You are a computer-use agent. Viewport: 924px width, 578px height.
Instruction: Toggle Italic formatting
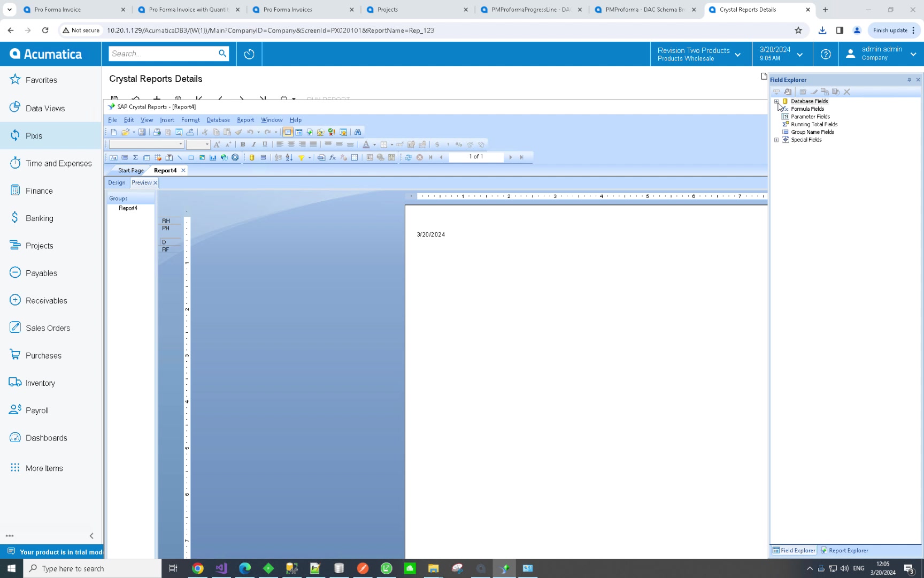tap(253, 144)
